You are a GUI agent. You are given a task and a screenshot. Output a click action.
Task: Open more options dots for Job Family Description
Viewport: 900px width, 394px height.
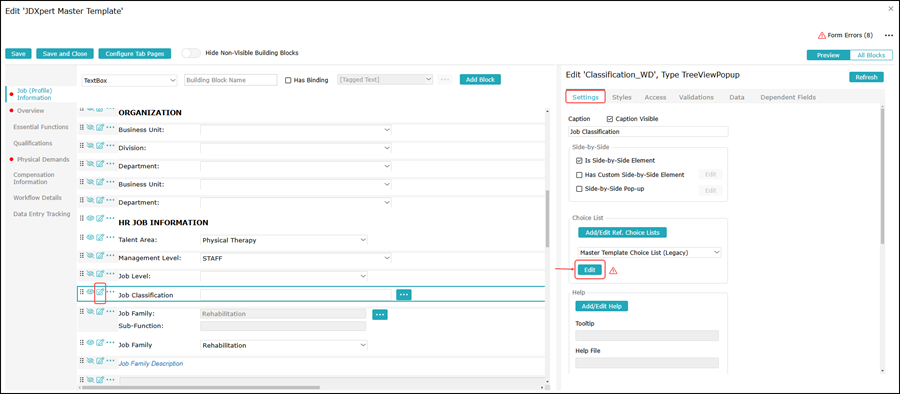point(110,361)
